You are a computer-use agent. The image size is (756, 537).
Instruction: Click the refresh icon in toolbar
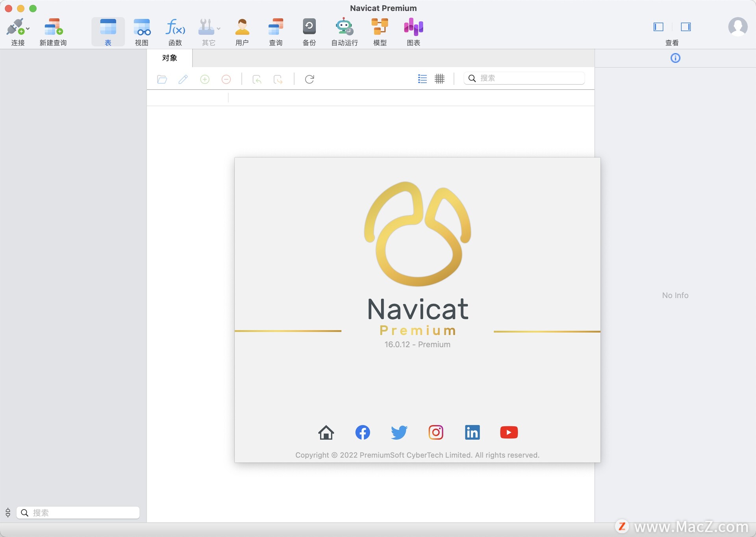coord(310,78)
